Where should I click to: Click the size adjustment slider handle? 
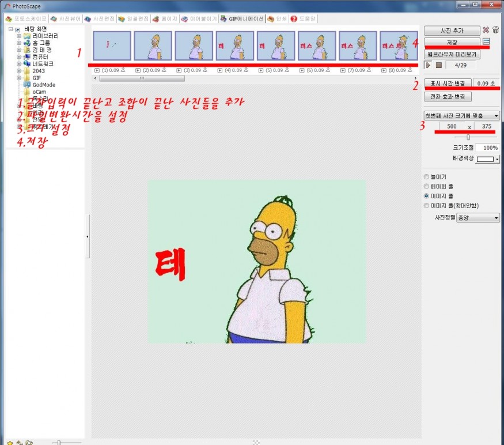tap(468, 137)
